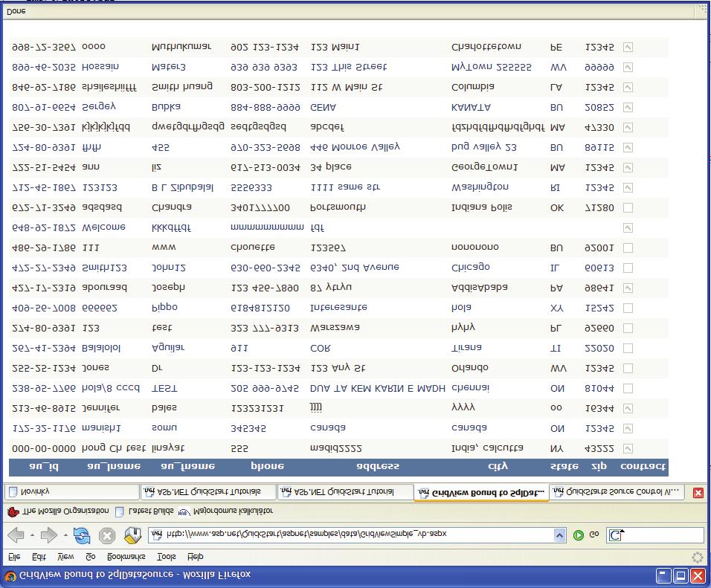Click the Majordomus kalkulator bookmark icon
The width and height of the screenshot is (711, 588).
click(184, 512)
